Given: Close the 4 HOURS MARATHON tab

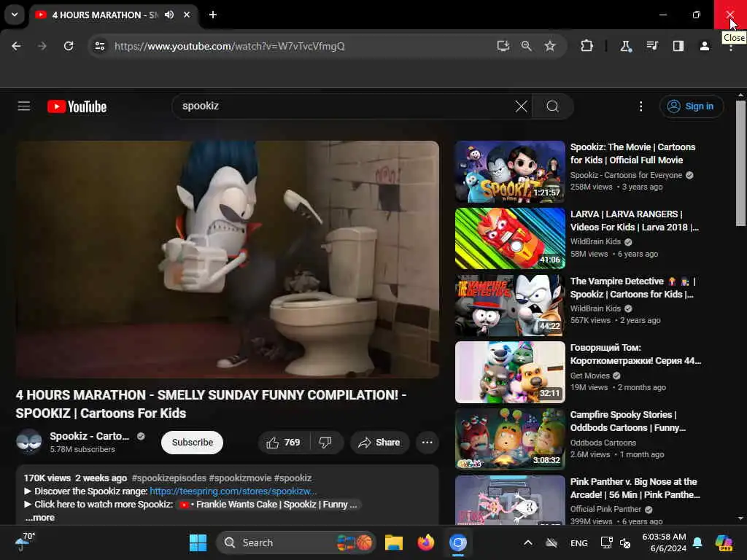Looking at the screenshot, I should (x=187, y=15).
